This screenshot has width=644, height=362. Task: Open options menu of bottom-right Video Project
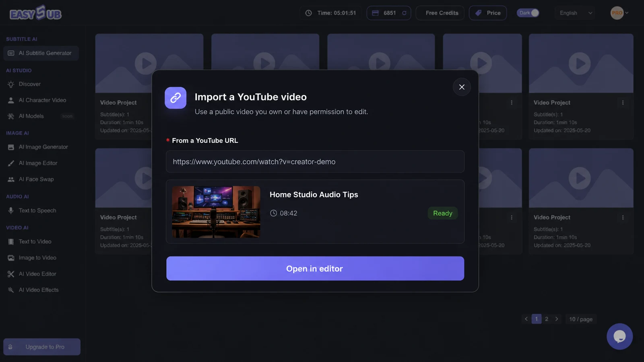point(623,217)
